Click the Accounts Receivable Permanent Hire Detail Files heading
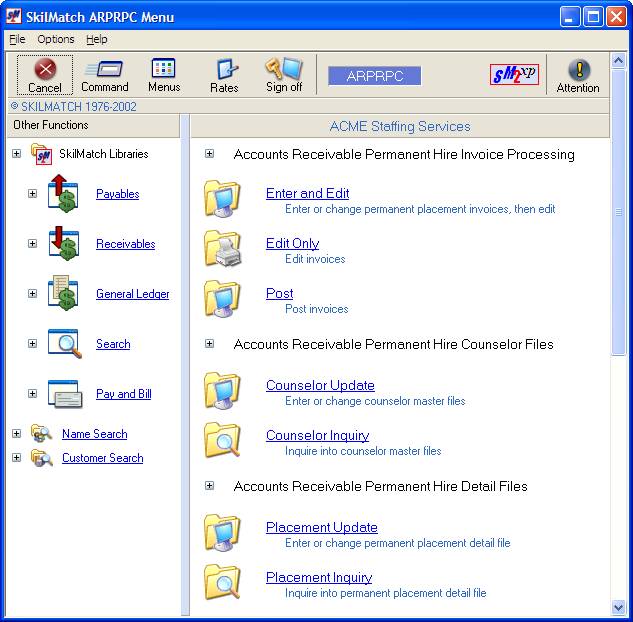The width and height of the screenshot is (633, 622). 381,486
